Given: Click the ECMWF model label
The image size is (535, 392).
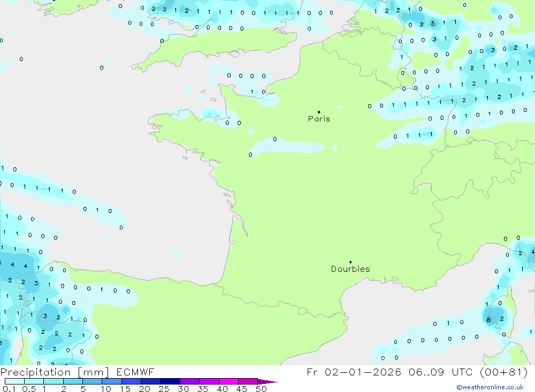Looking at the screenshot, I should [x=135, y=372].
